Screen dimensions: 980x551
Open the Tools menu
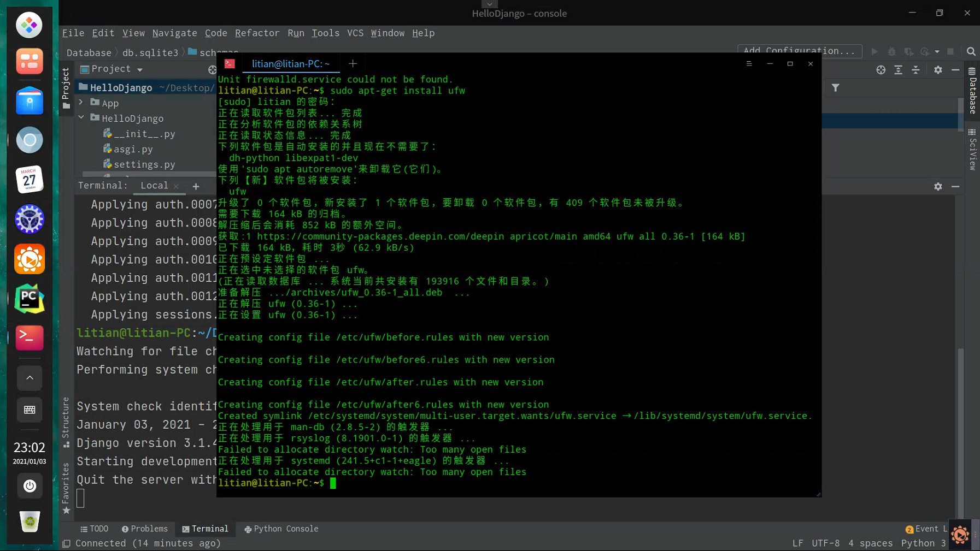(x=326, y=33)
